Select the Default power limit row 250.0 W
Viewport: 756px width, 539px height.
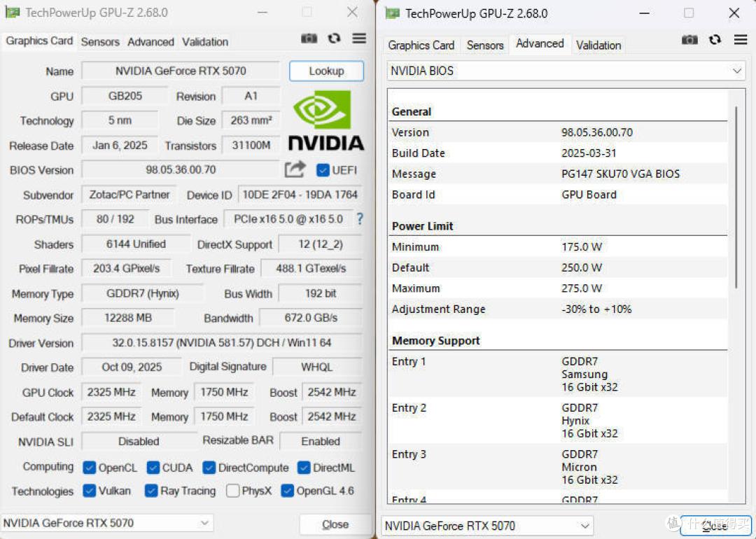click(x=559, y=267)
